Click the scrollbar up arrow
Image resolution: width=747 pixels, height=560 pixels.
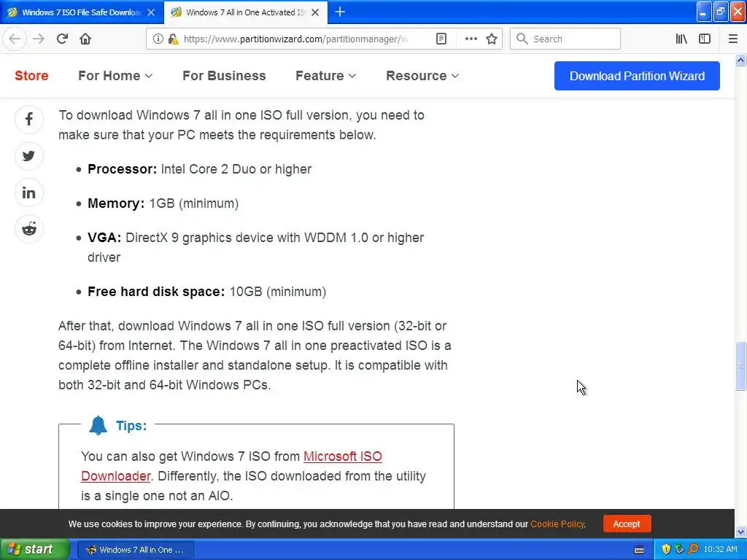pos(740,60)
